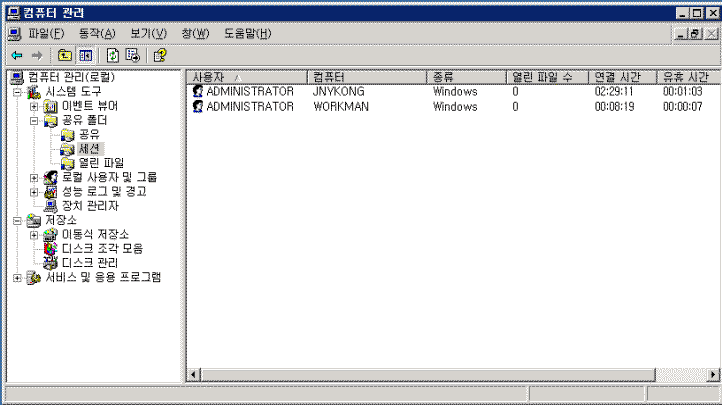This screenshot has height=405, width=722.
Task: Select the 시스템 도구 tree icon
Action: (x=34, y=92)
